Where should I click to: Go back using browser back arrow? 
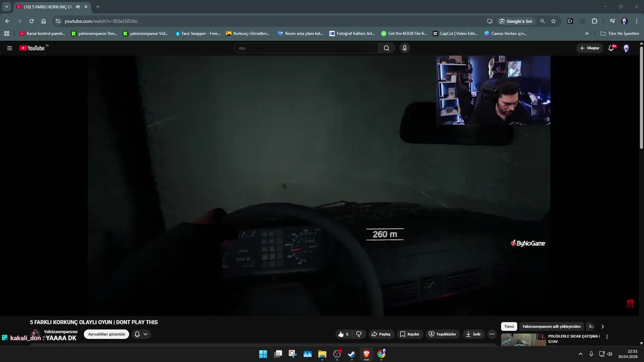pyautogui.click(x=7, y=21)
